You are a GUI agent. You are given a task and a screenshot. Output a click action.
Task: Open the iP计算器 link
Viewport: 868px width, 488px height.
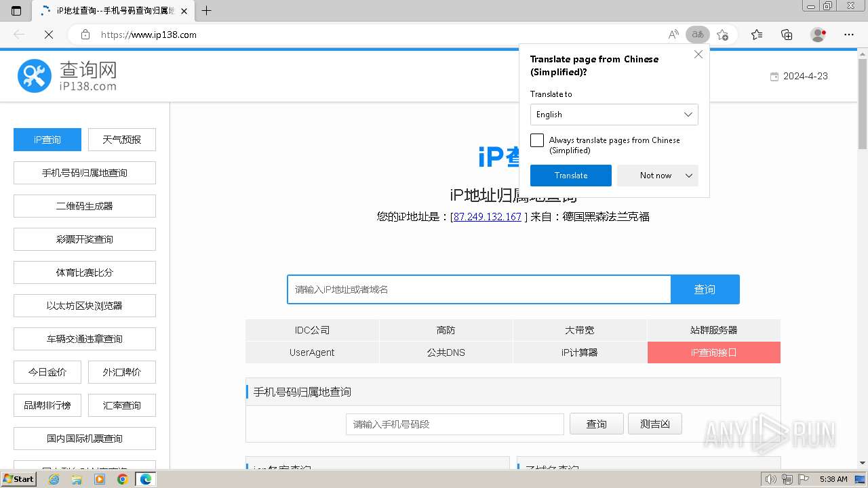[x=580, y=352]
